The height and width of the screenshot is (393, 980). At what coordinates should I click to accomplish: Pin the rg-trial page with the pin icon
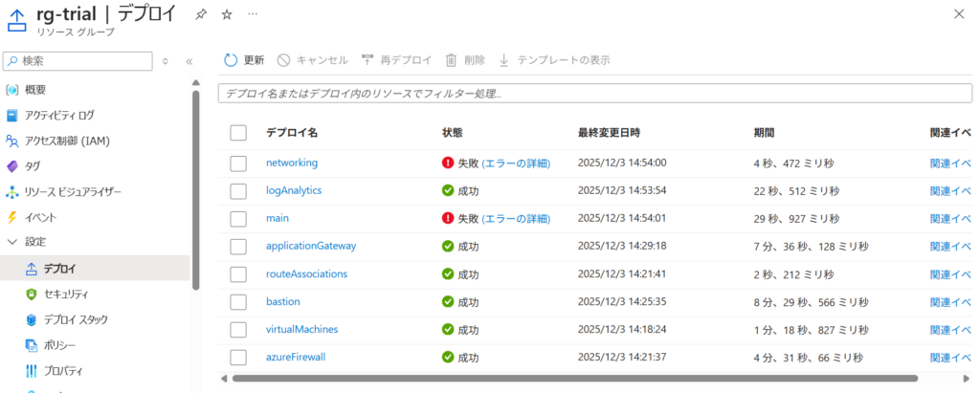coord(200,14)
